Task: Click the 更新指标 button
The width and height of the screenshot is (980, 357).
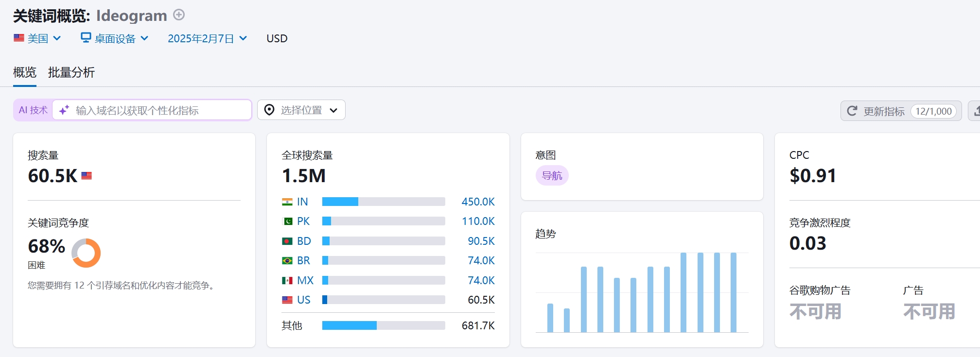Action: [x=901, y=111]
